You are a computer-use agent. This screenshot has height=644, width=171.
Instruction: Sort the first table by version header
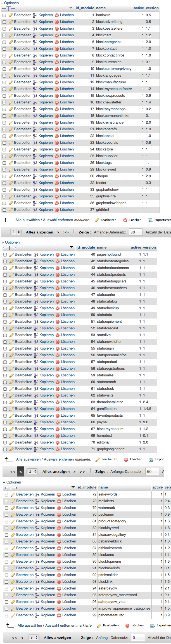pyautogui.click(x=152, y=8)
